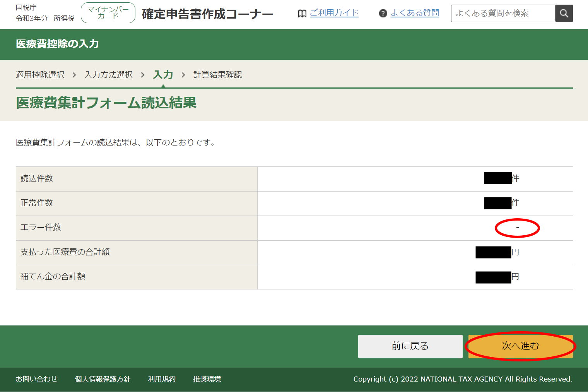588x392 pixels.
Task: Click the マイナンバーカード badge
Action: tap(108, 13)
